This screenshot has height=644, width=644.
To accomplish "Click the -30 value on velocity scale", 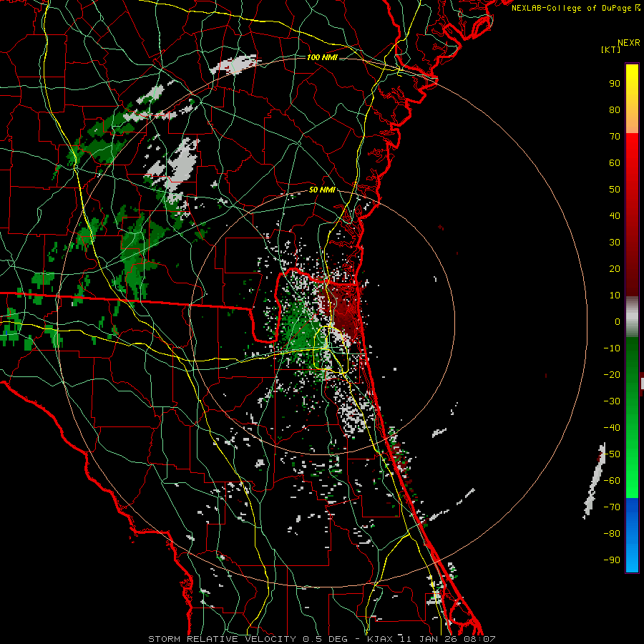I will tap(612, 401).
